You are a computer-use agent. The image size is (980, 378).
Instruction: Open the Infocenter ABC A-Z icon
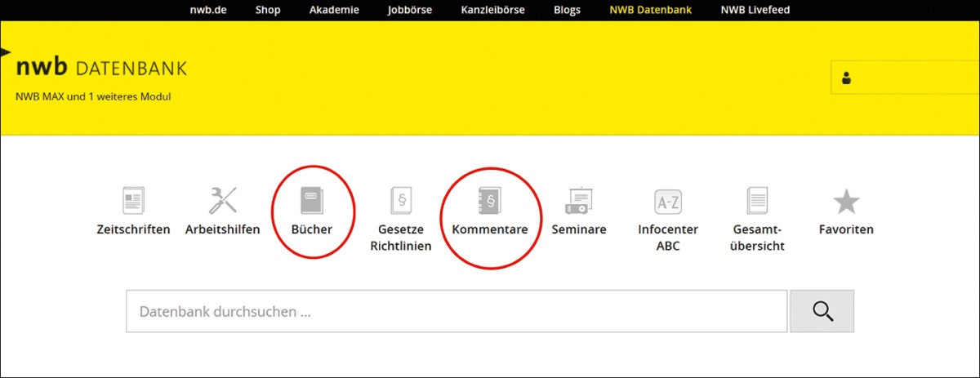pyautogui.click(x=667, y=201)
